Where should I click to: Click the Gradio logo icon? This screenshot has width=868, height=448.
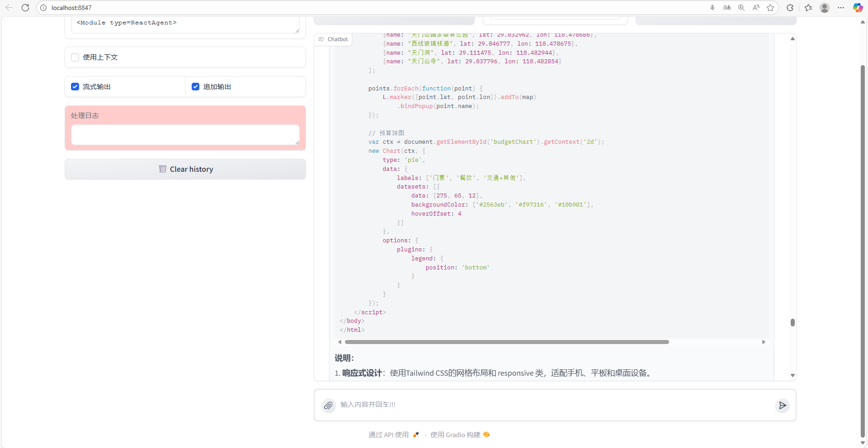point(486,435)
